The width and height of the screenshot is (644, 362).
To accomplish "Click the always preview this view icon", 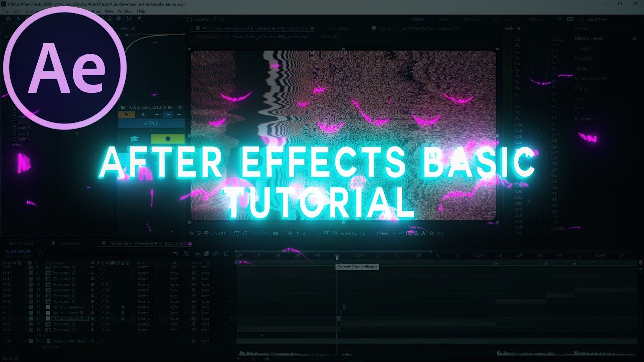I will tap(192, 234).
